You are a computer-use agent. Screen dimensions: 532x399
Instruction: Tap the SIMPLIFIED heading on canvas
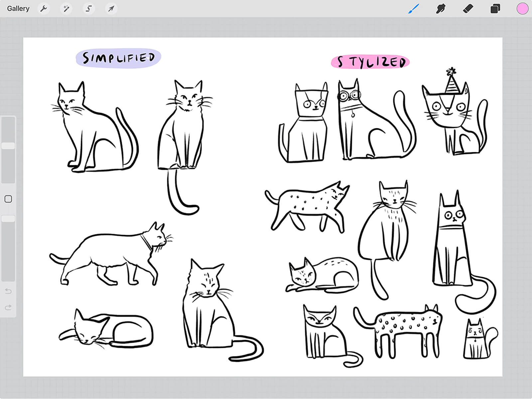[118, 58]
